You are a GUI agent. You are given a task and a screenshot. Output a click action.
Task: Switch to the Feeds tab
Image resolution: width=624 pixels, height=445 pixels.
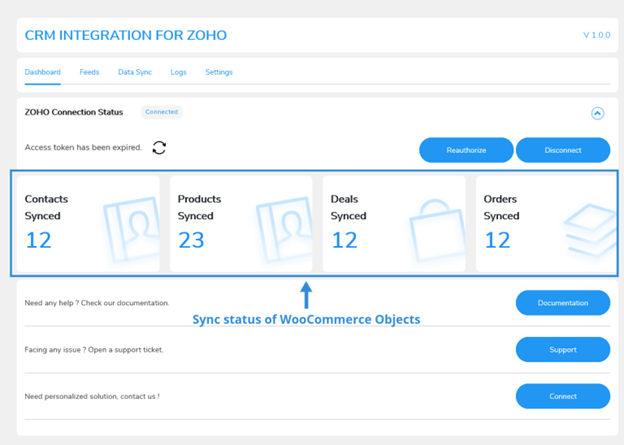point(89,72)
